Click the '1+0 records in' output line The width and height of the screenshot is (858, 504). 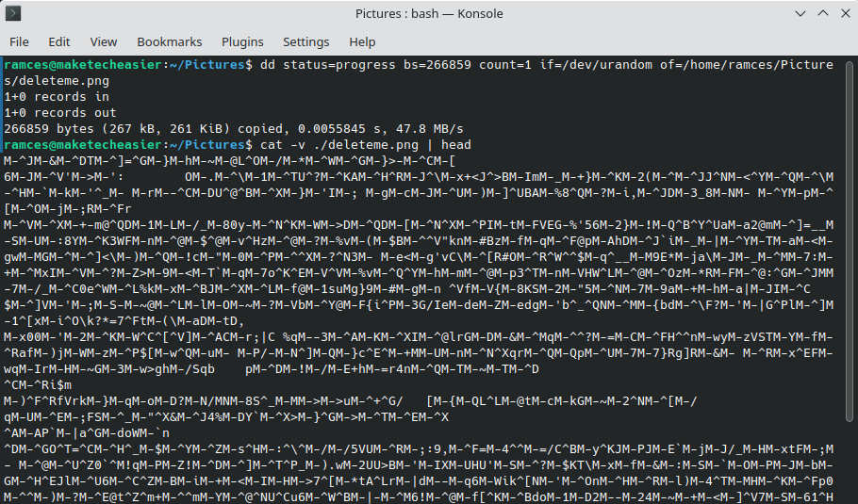click(57, 97)
